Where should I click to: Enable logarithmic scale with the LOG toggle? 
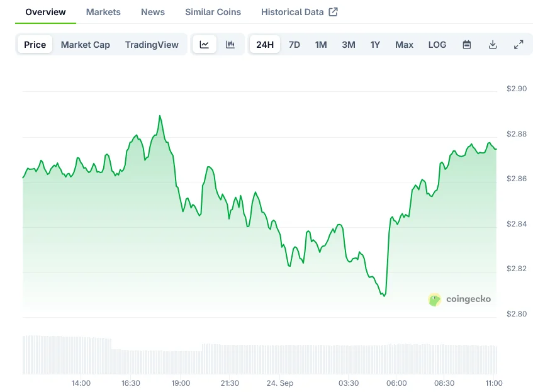point(437,44)
